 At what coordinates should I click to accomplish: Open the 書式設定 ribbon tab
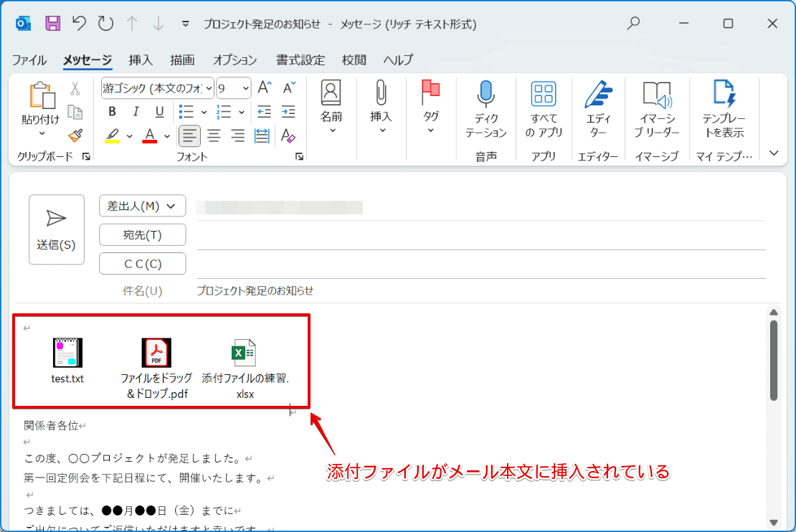pos(300,60)
